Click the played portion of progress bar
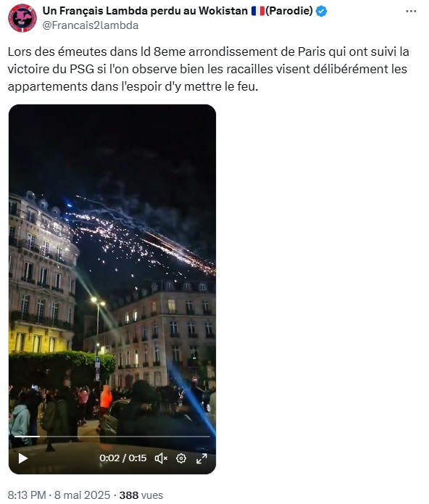This screenshot has height=504, width=429. pyautogui.click(x=27, y=437)
